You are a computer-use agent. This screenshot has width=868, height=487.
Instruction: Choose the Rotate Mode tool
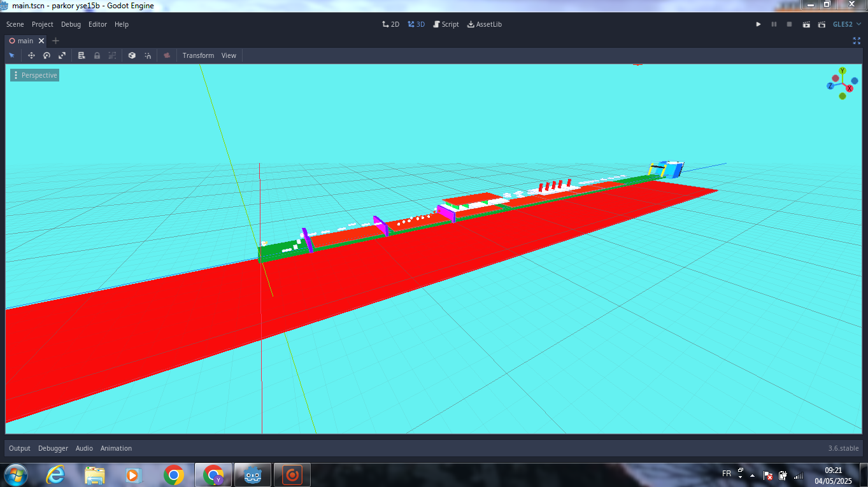46,55
